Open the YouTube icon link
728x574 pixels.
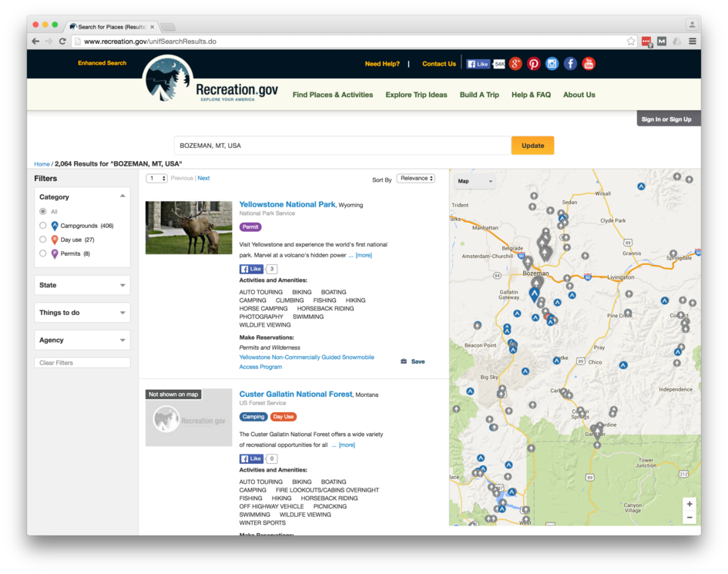(x=589, y=64)
